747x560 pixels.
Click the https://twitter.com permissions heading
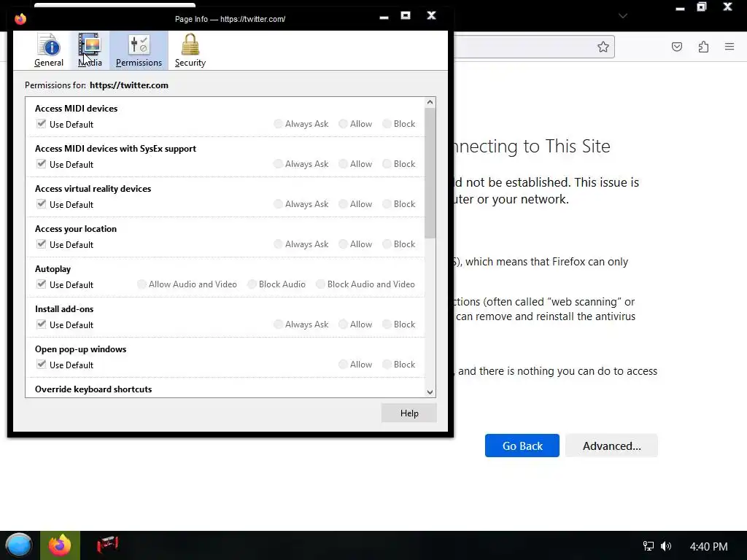[128, 85]
